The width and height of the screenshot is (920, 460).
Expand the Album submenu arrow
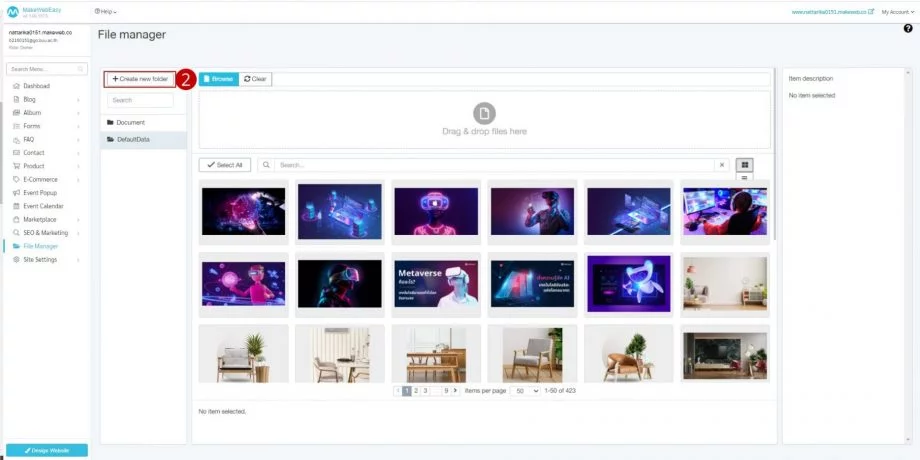click(78, 113)
